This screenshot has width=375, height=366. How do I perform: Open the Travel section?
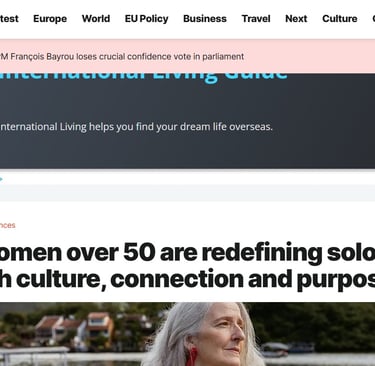[256, 19]
